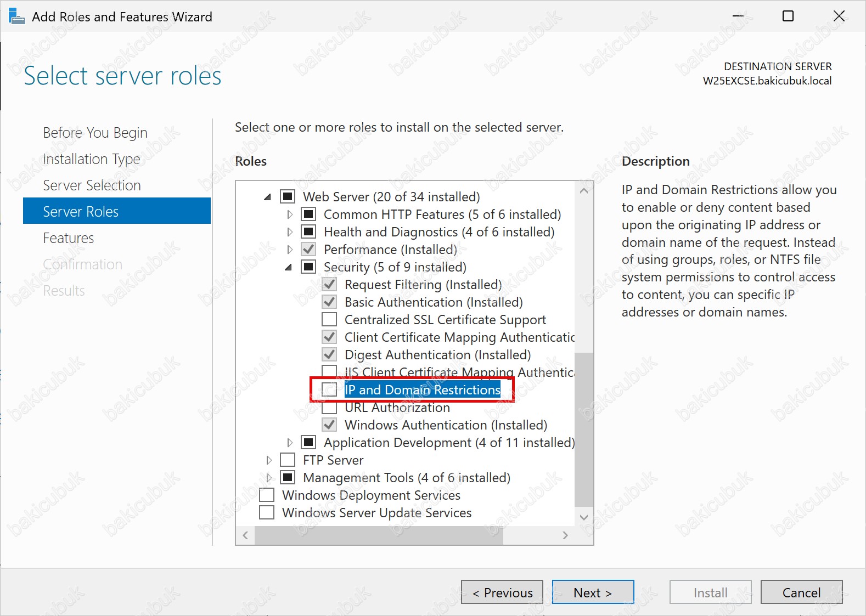The image size is (866, 616).
Task: Toggle Management Tools checkbox
Action: point(288,477)
